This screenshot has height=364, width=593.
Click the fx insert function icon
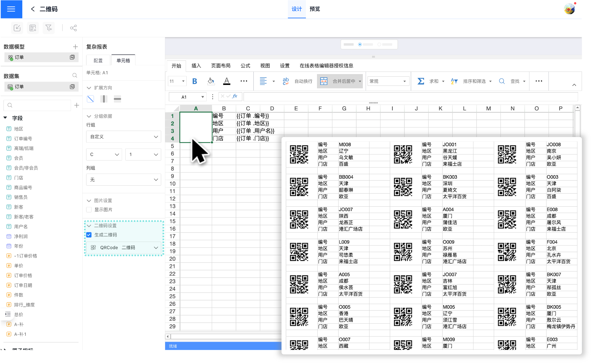tap(235, 96)
